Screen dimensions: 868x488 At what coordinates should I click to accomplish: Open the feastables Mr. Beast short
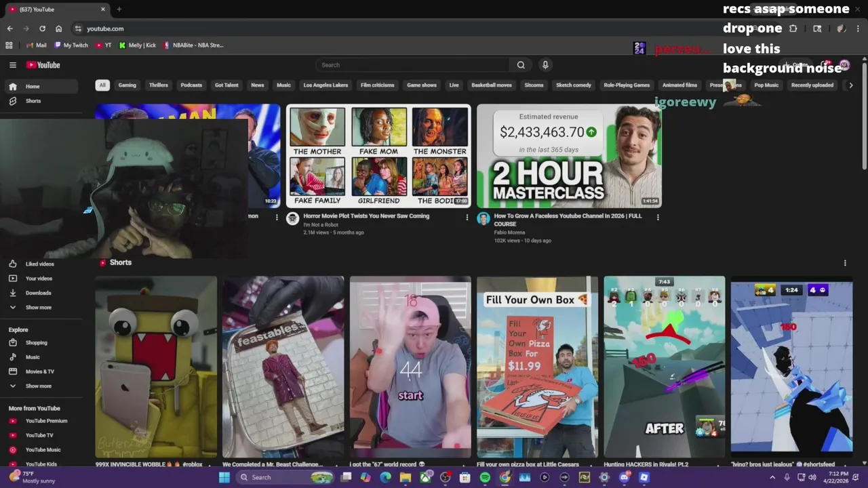(283, 367)
